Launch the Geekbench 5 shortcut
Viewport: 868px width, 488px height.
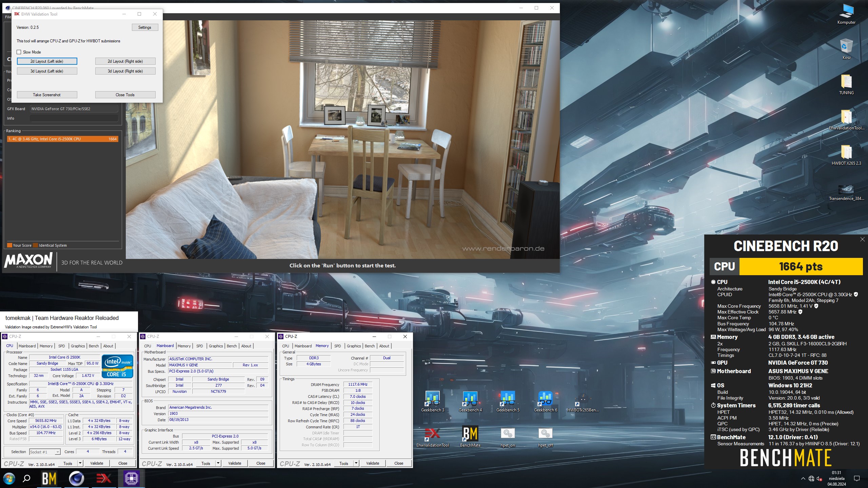click(508, 402)
